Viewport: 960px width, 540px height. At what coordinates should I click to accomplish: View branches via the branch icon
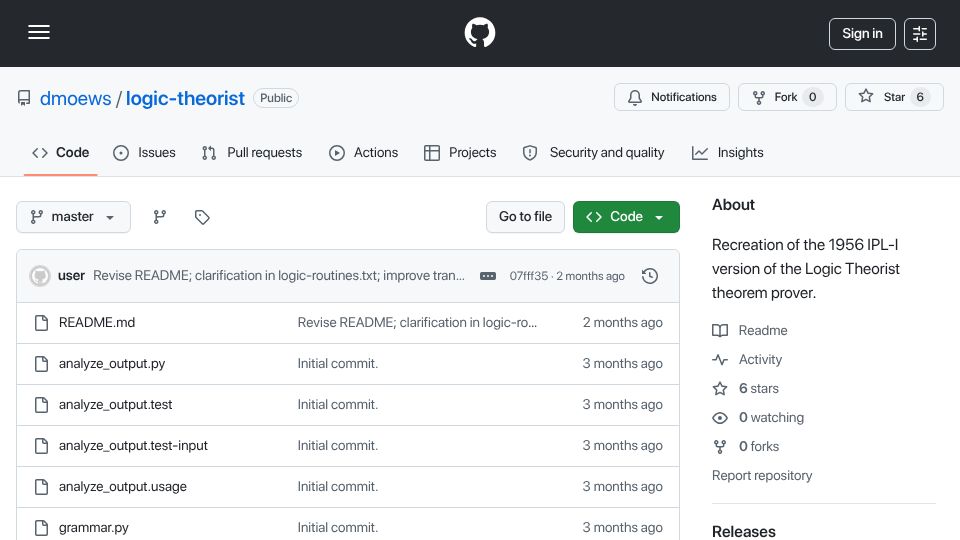pos(160,217)
